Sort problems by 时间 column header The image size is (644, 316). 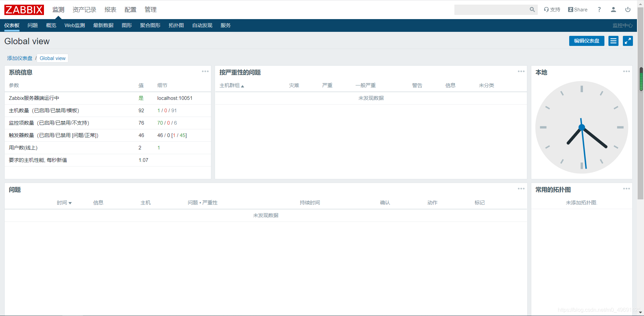point(64,203)
